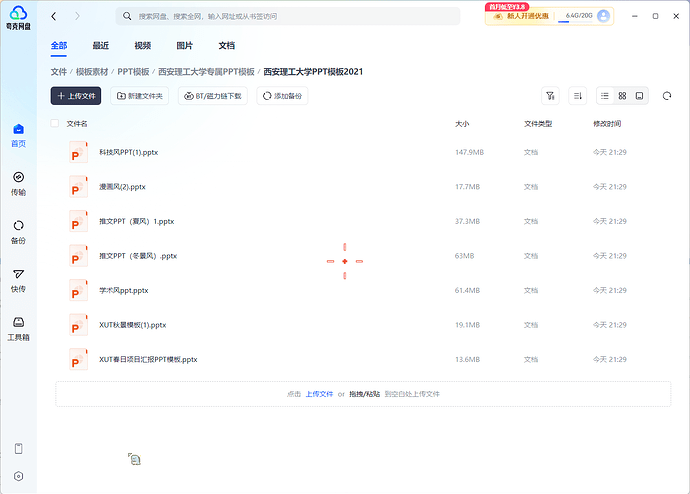Go to PPT模板 in the breadcrumb

click(x=133, y=72)
